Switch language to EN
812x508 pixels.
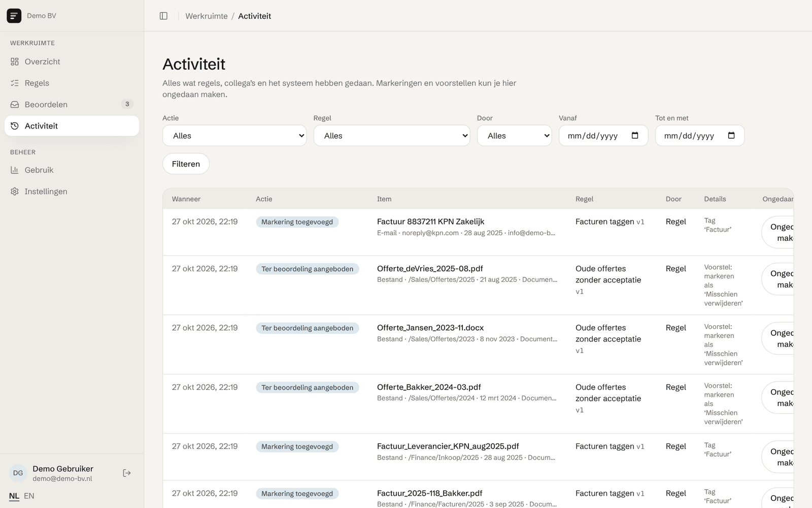click(29, 496)
